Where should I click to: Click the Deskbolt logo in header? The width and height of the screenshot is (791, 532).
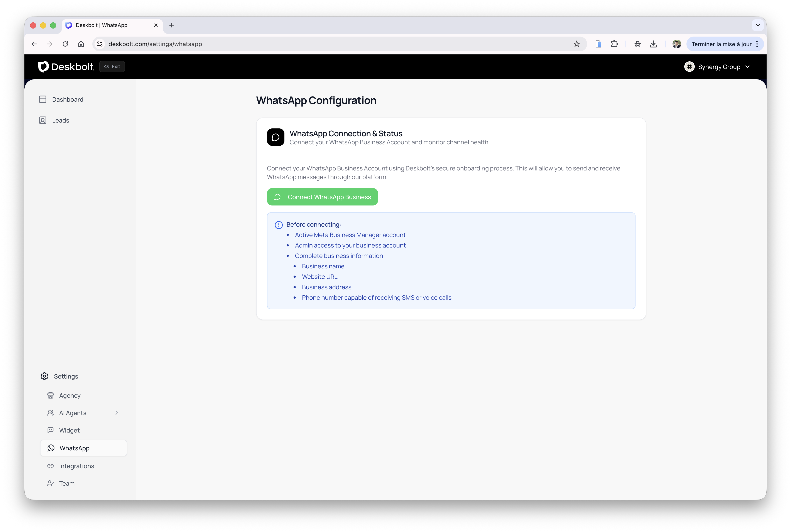click(66, 67)
